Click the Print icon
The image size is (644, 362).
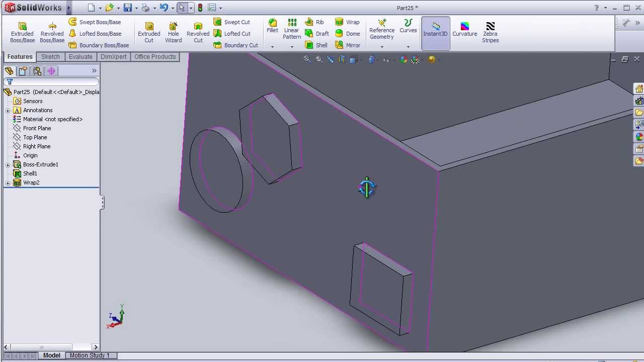coord(145,8)
